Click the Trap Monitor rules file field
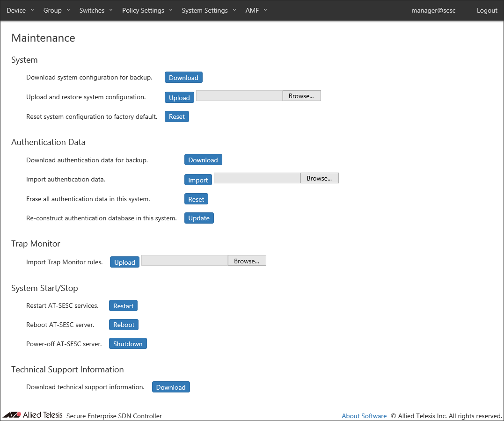The width and height of the screenshot is (504, 421). coord(184,261)
